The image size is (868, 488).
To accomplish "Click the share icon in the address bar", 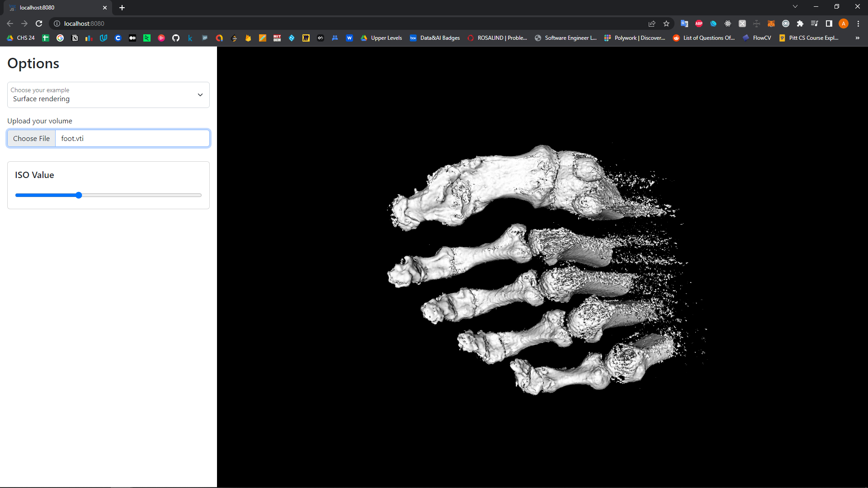I will tap(652, 23).
